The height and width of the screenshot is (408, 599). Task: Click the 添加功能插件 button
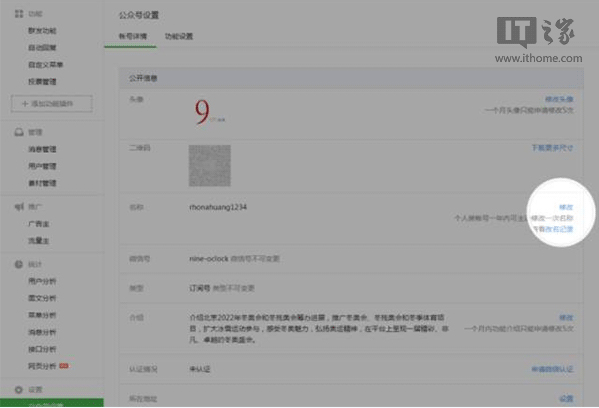click(x=52, y=104)
